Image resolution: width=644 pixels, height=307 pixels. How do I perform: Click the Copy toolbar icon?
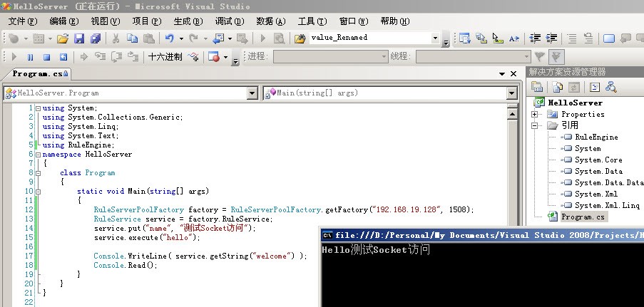[x=132, y=38]
